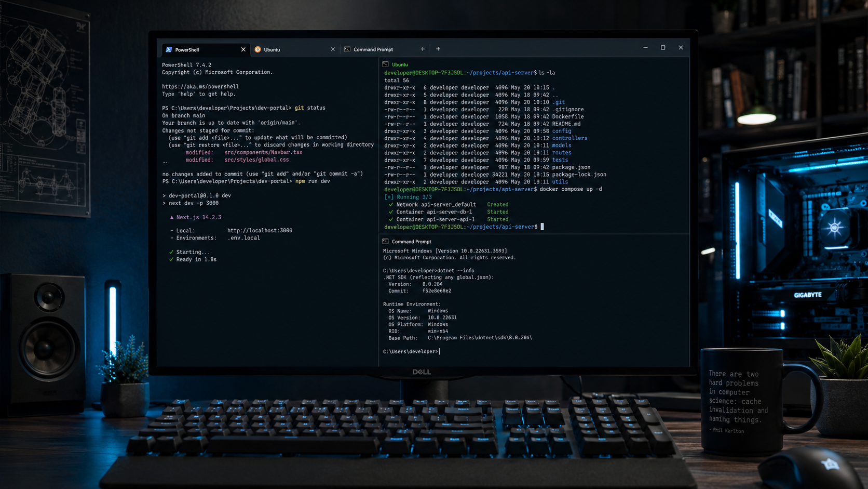Click the RID value win-x64
This screenshot has width=868, height=489.
coord(438,331)
